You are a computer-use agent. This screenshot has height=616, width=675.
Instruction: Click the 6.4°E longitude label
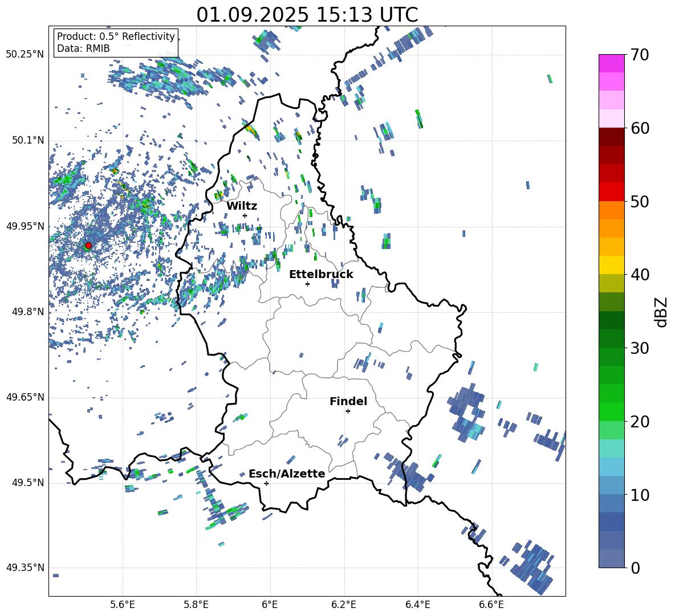click(417, 605)
